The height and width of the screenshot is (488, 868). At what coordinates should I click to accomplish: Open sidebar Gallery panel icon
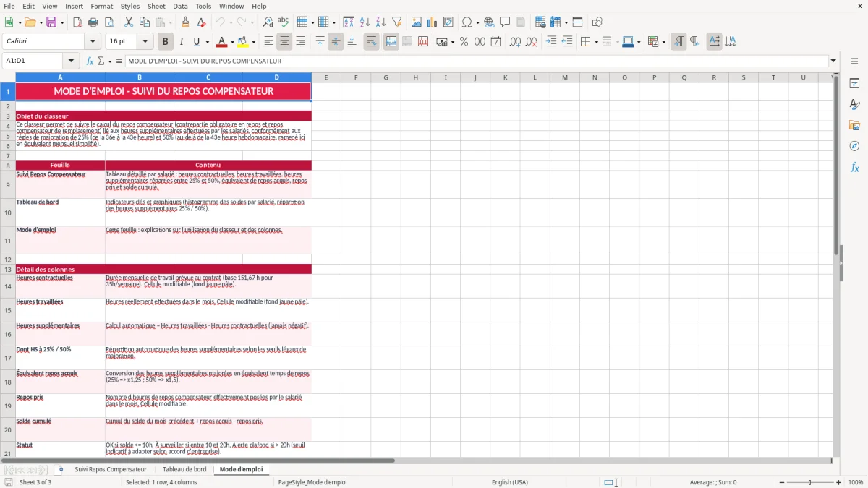pyautogui.click(x=854, y=126)
